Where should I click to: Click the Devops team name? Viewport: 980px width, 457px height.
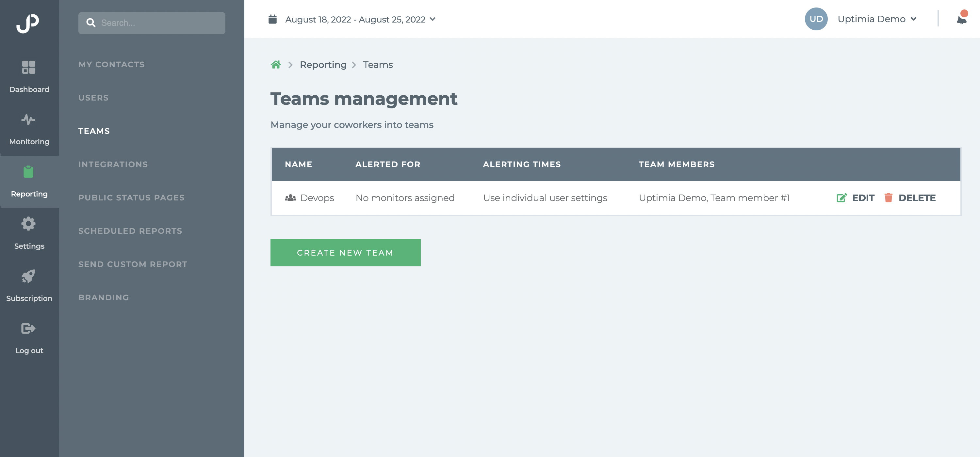tap(317, 198)
